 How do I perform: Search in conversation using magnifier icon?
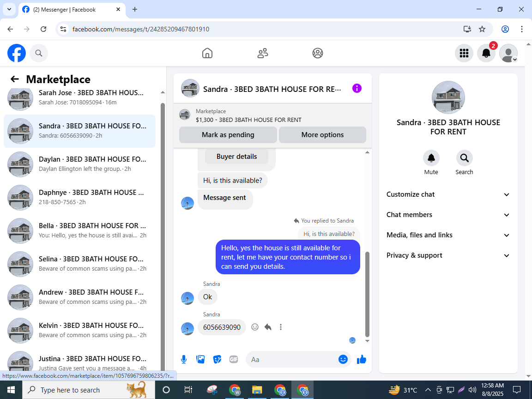tap(464, 158)
